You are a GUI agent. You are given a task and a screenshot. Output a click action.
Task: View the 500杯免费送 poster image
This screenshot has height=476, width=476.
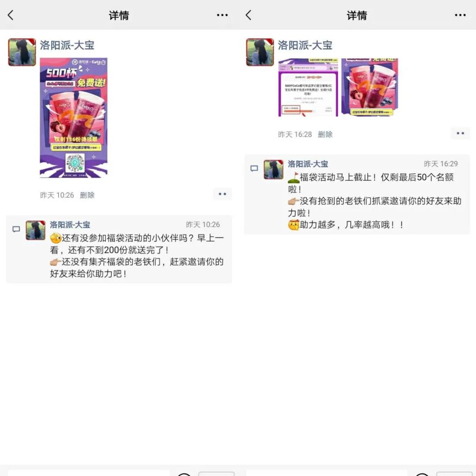(x=74, y=118)
